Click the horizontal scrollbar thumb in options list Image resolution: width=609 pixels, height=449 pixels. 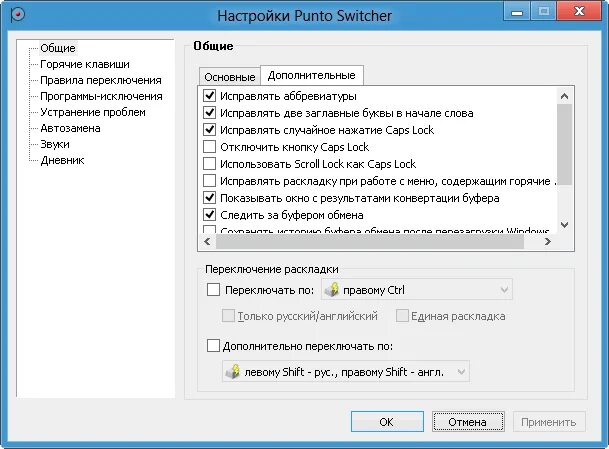click(370, 241)
